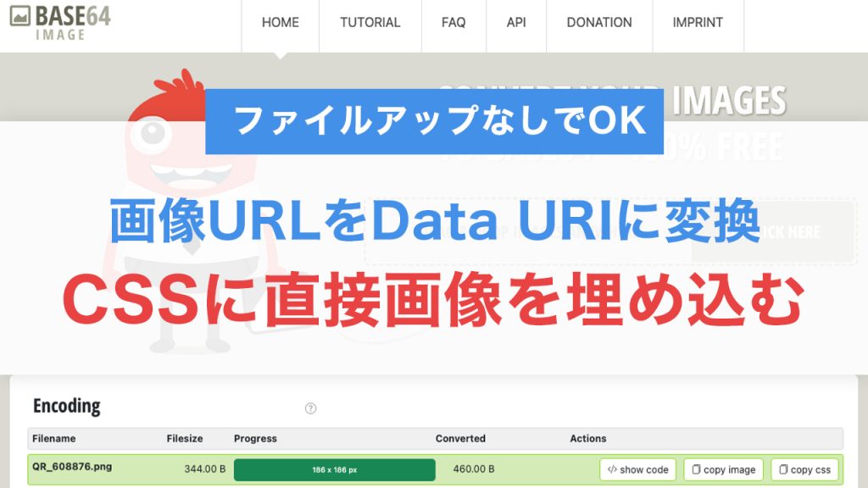This screenshot has height=488, width=868.
Task: Click the clipboard icon on copy css
Action: tap(783, 469)
